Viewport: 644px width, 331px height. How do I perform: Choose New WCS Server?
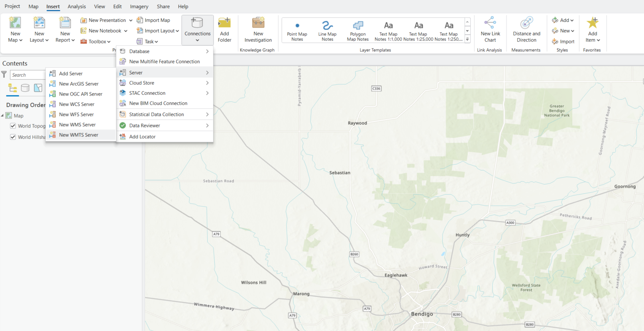(81, 104)
